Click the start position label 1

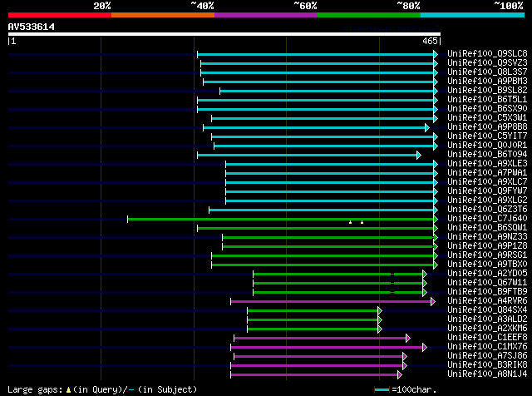click(13, 41)
